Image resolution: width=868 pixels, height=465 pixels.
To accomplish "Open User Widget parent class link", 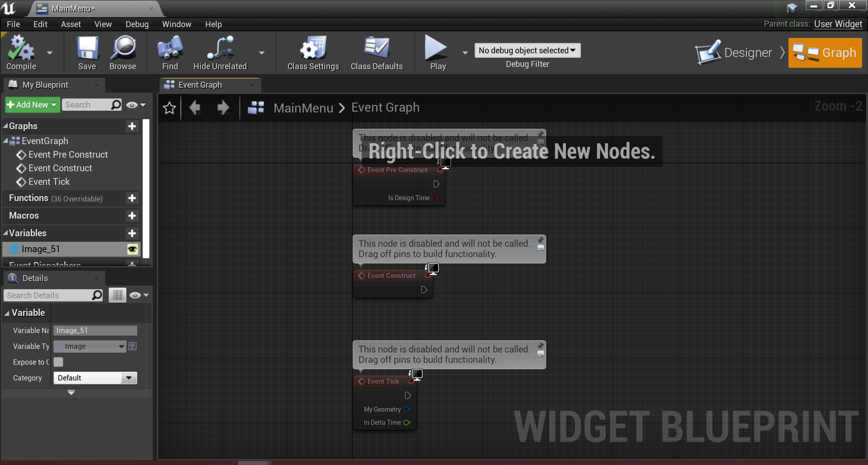I will [x=838, y=24].
